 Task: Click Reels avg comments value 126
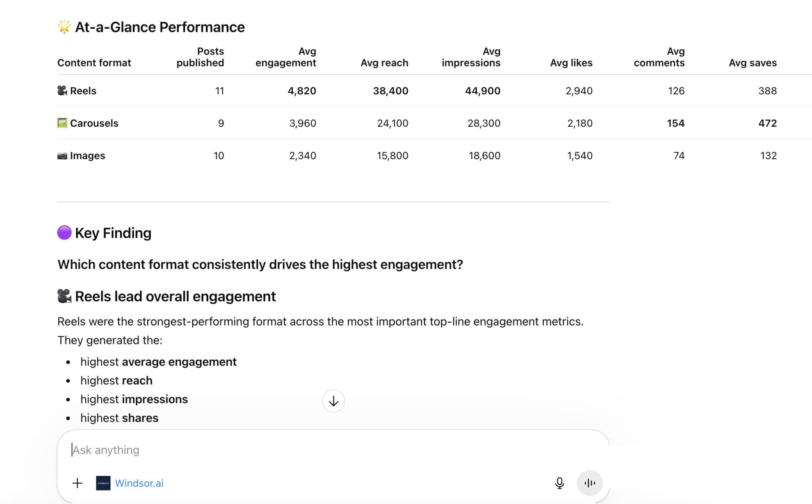676,91
